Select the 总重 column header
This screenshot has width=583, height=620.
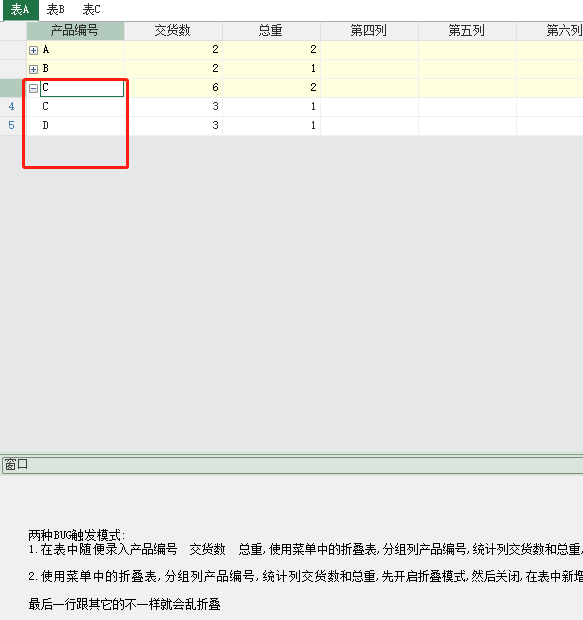pyautogui.click(x=271, y=30)
